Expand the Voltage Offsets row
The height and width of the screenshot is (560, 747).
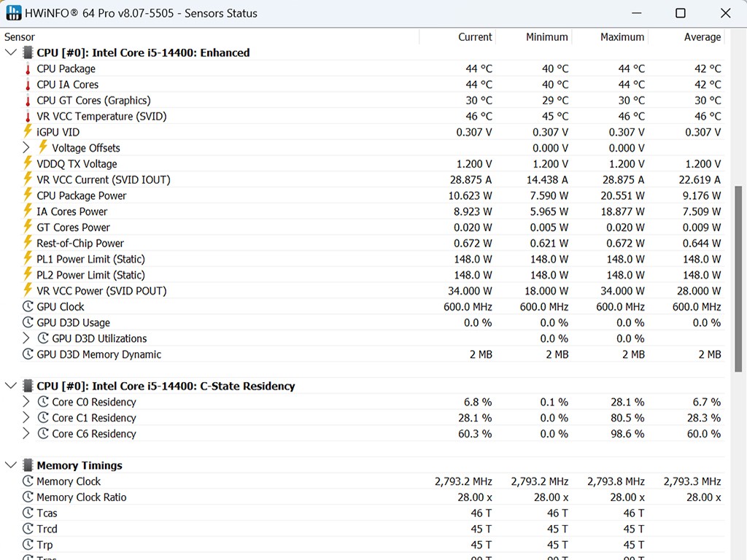point(27,148)
